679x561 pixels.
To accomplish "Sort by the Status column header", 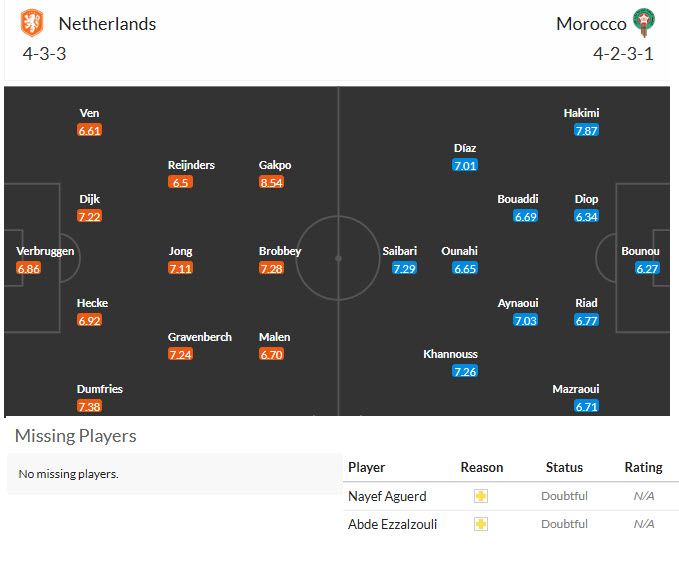I will click(x=564, y=468).
